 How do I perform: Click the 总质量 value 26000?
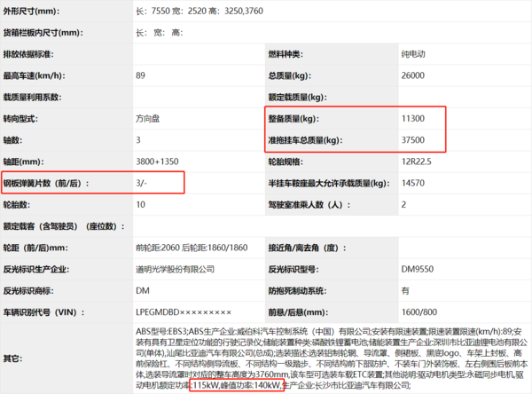click(x=414, y=75)
